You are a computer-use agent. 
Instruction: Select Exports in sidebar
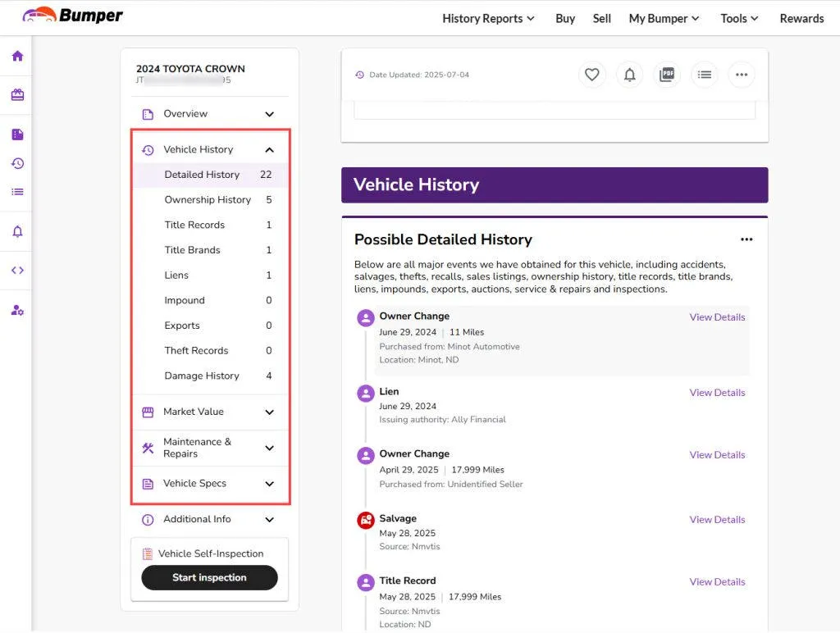210,326
